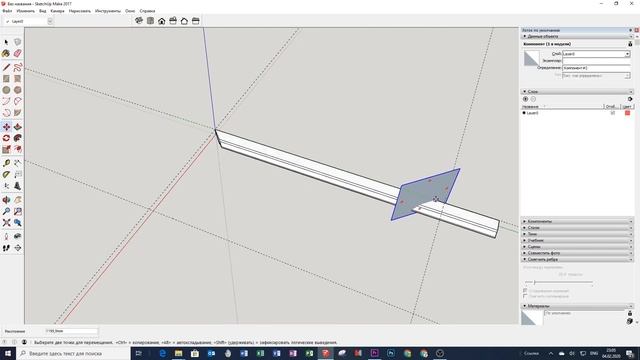This screenshot has height=360, width=640.
Task: Choose the Follow Me tool
Action: [x=18, y=138]
